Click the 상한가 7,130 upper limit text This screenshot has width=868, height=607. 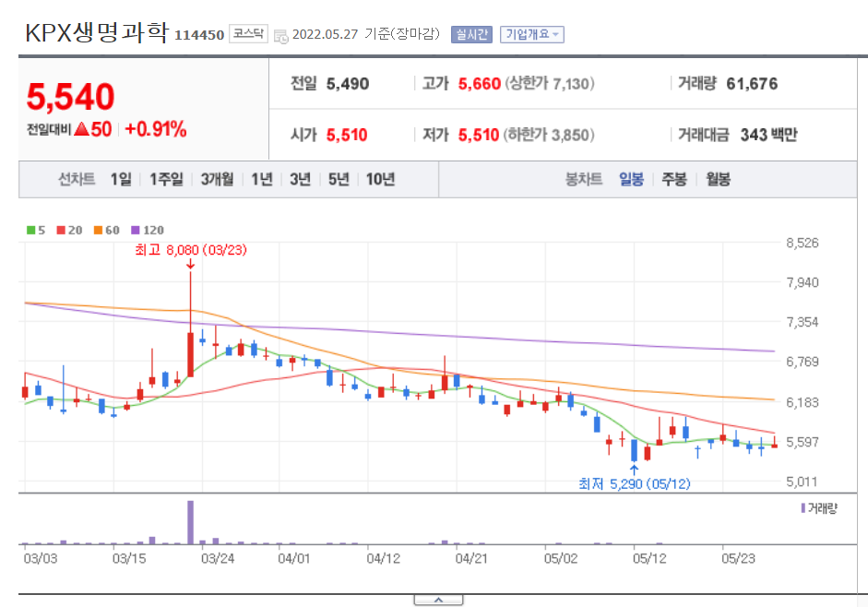point(550,84)
